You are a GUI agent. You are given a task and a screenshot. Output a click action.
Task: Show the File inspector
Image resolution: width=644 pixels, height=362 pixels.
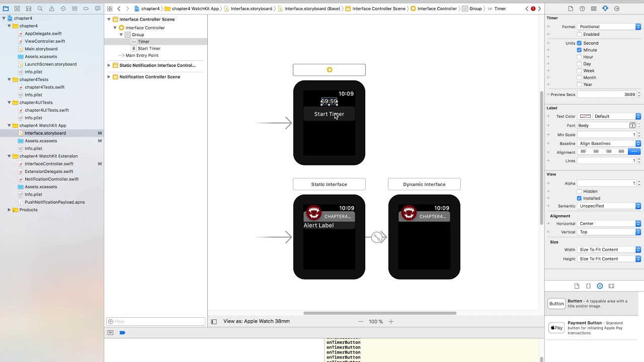click(571, 9)
